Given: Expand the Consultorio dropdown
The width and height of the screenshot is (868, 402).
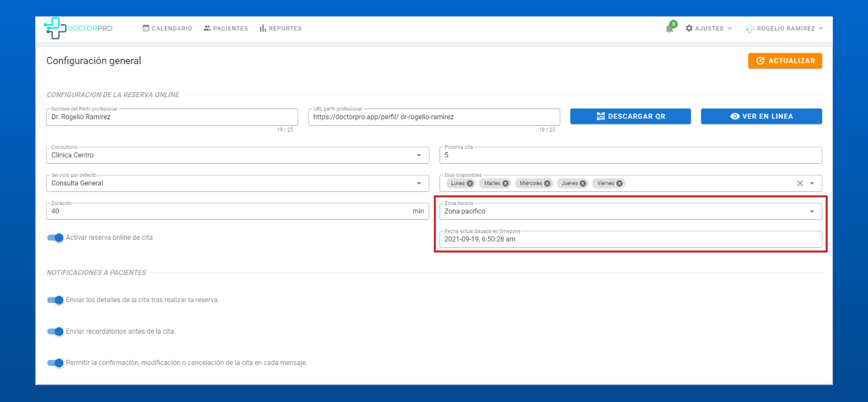Looking at the screenshot, I should (419, 155).
